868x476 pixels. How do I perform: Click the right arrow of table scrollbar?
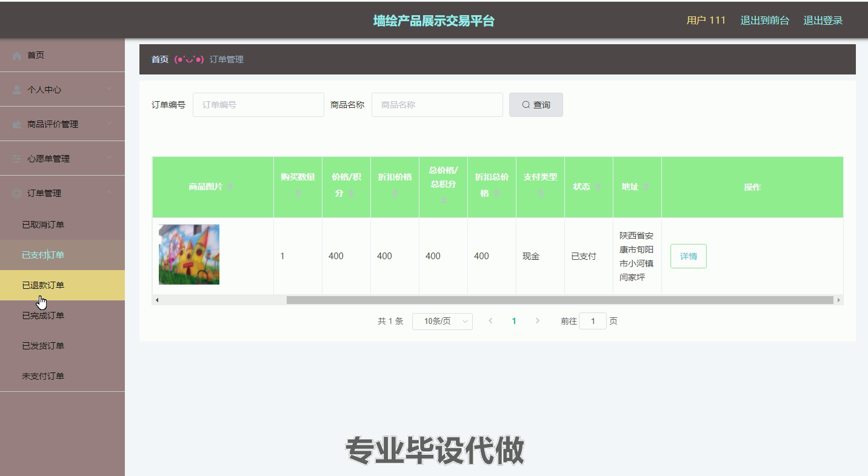coord(839,300)
